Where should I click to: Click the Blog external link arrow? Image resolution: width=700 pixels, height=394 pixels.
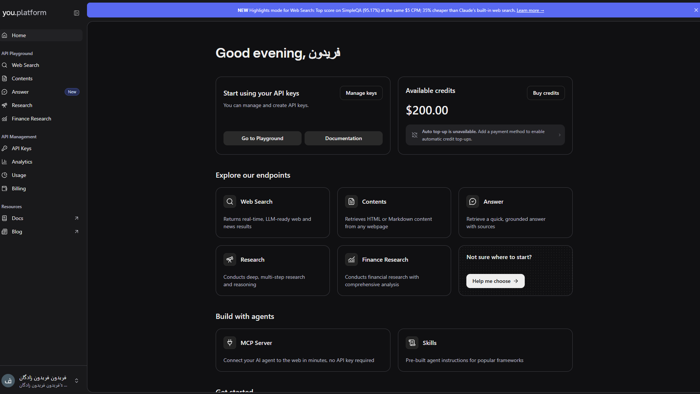pos(76,232)
